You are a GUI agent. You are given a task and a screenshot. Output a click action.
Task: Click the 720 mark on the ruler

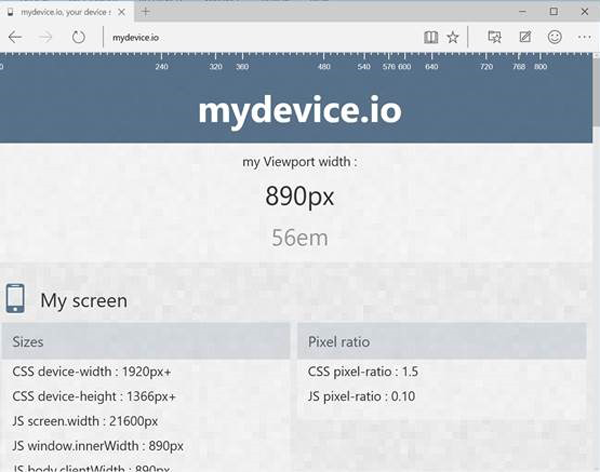pos(486,67)
